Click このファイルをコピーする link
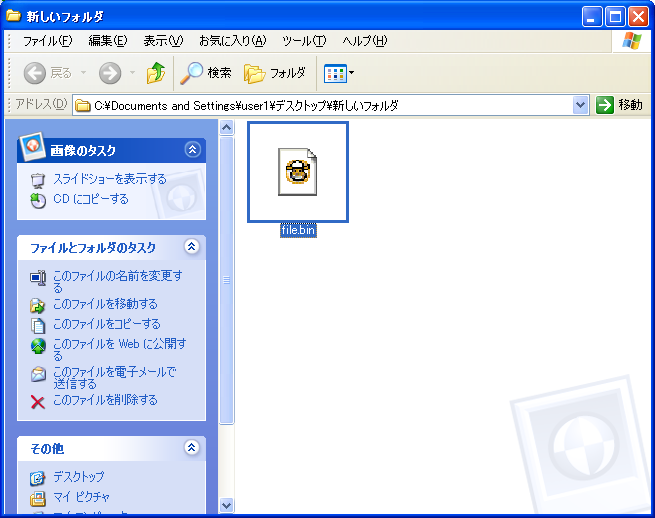Viewport: 655px width, 518px height. pos(107,324)
